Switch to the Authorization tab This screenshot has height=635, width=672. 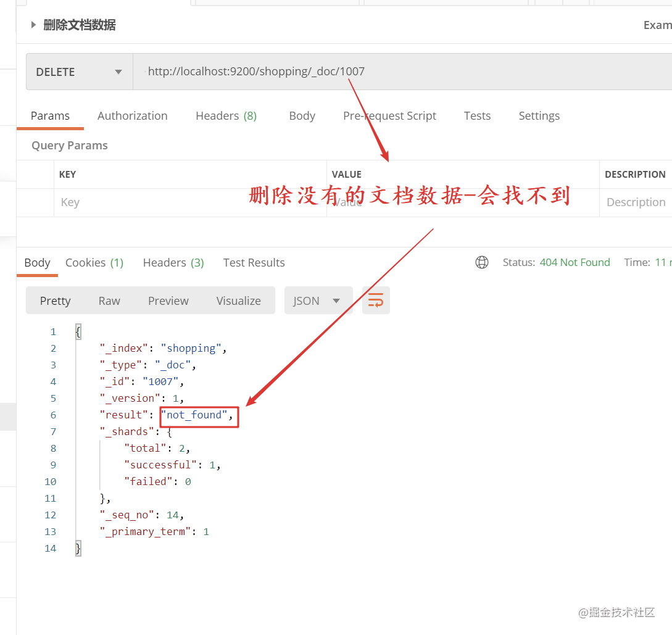[x=133, y=115]
